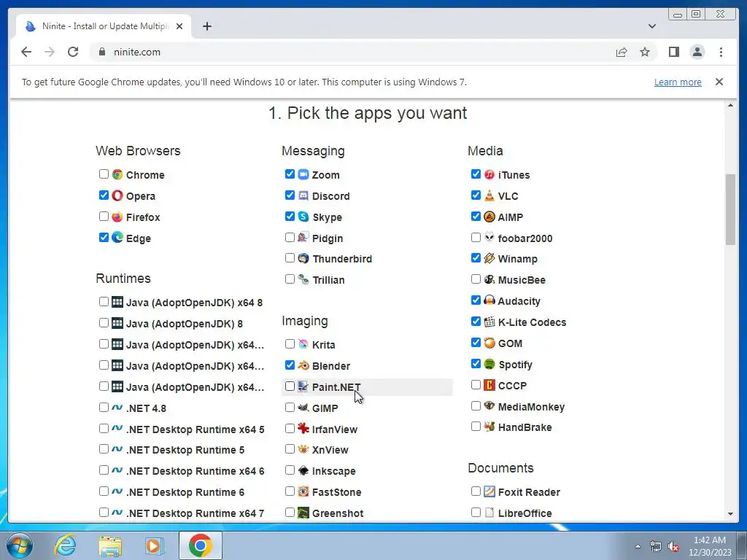Click the Inkscape app icon

303,470
